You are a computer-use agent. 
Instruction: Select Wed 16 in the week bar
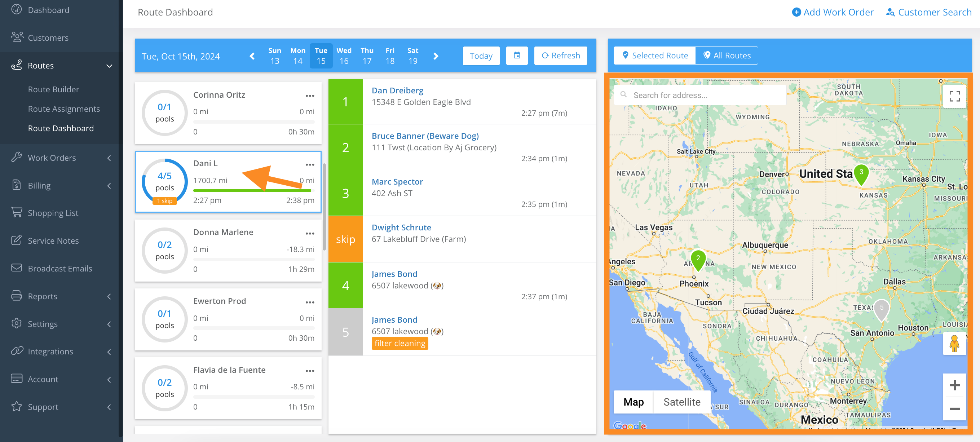pos(344,56)
